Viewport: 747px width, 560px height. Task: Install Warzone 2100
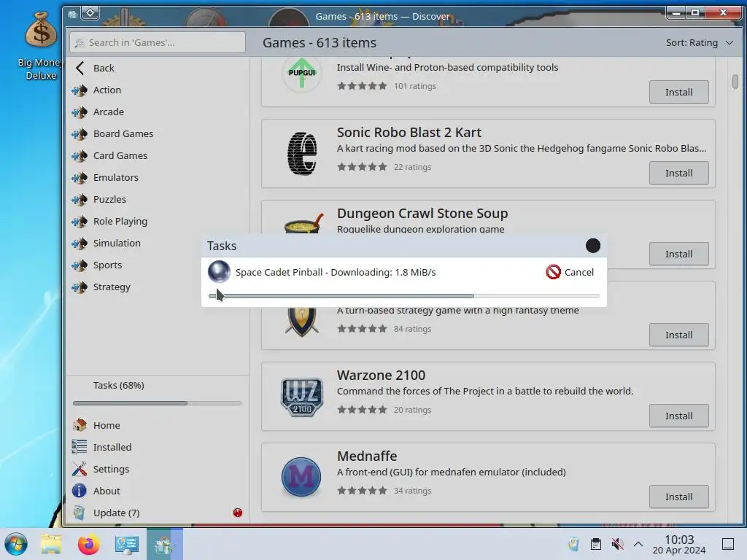(x=678, y=416)
